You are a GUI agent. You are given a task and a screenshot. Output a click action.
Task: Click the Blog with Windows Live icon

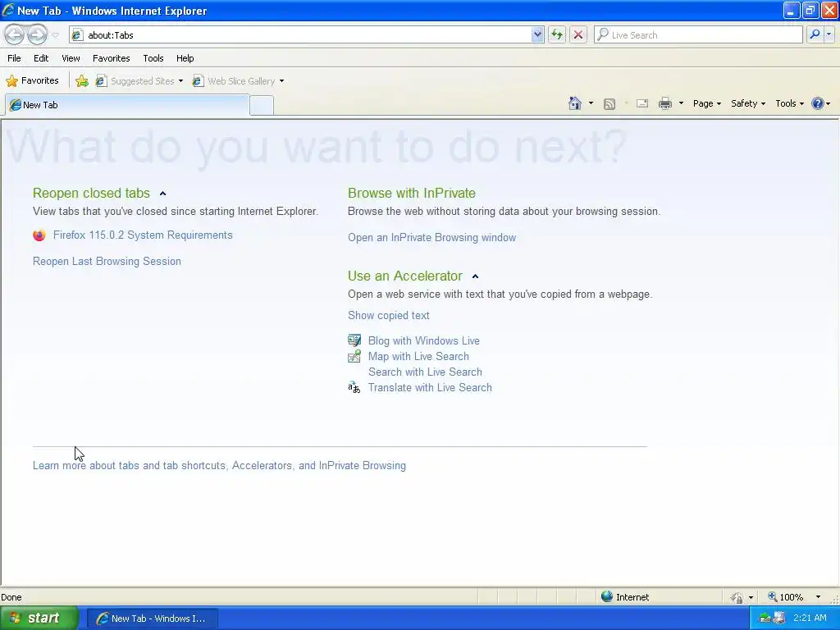click(x=354, y=340)
